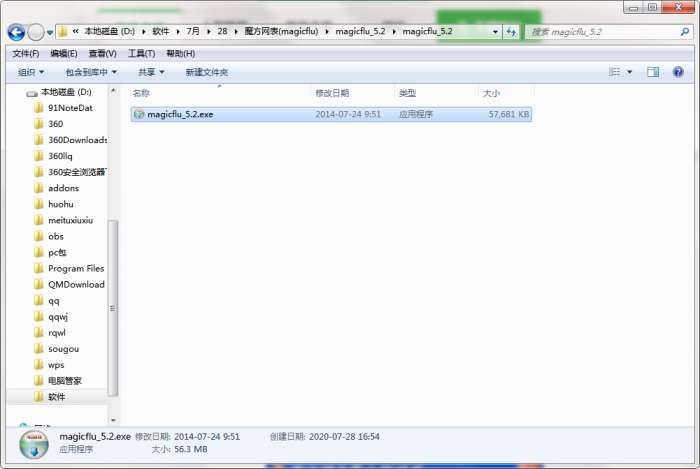Viewport: 700px width, 469px height.
Task: Show the hidden path chevron «
Action: click(x=75, y=31)
